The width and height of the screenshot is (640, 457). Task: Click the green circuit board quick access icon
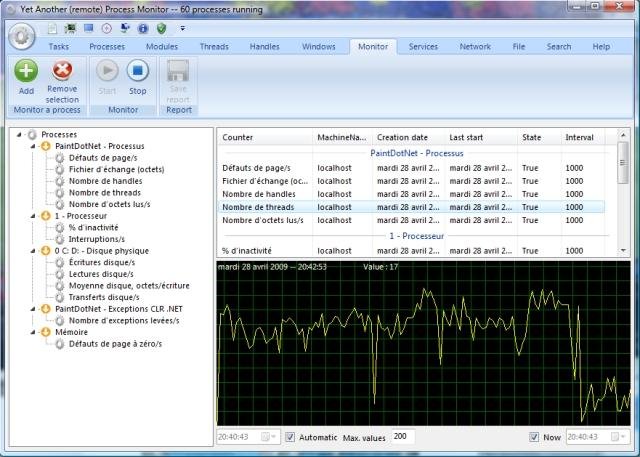(70, 28)
